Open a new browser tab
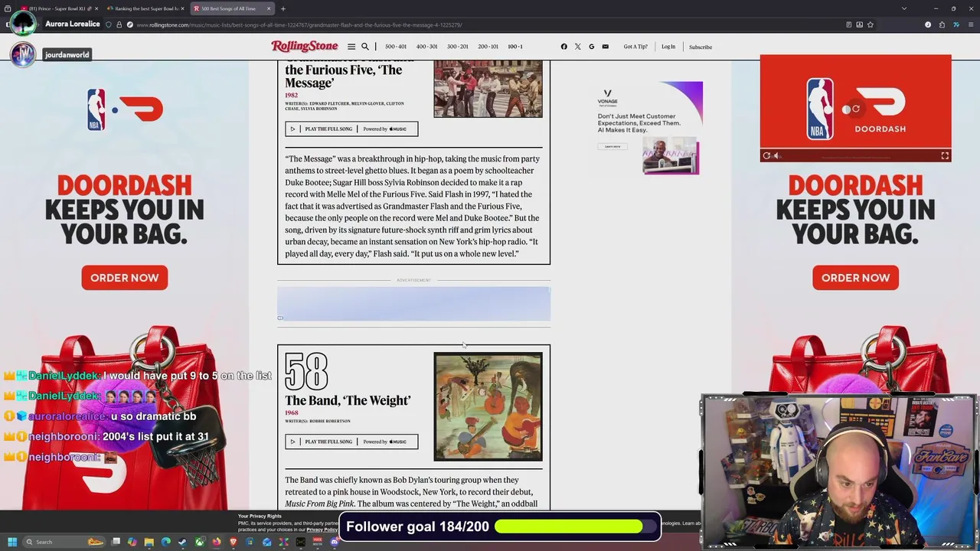This screenshot has width=980, height=551. tap(283, 8)
